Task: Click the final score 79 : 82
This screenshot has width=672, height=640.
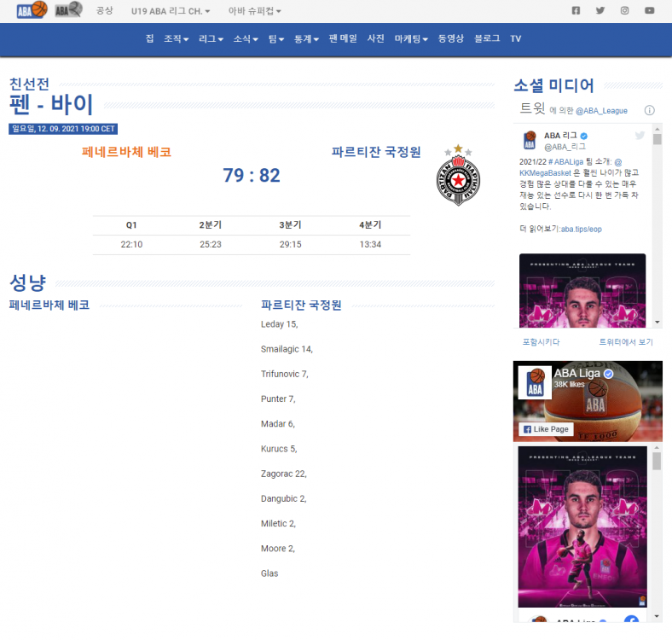Action: pos(251,175)
